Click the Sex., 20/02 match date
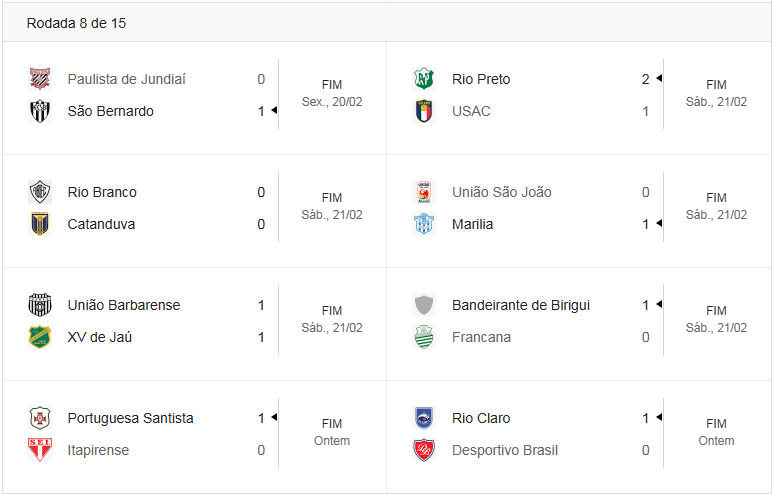The height and width of the screenshot is (494, 772). 332,101
